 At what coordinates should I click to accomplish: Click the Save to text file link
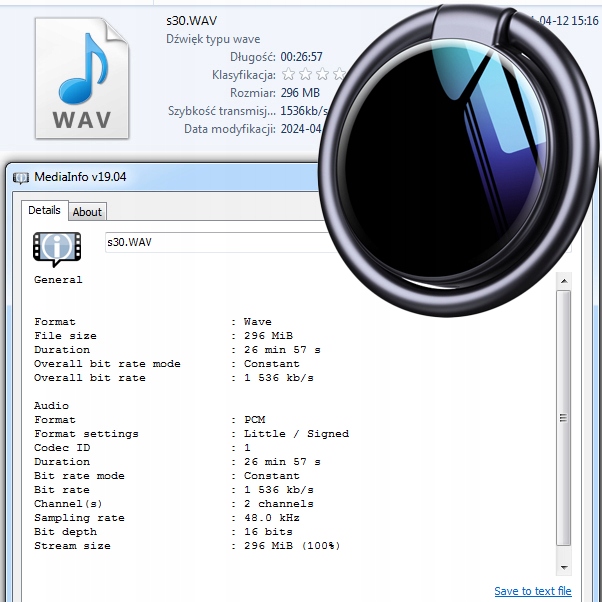532,591
